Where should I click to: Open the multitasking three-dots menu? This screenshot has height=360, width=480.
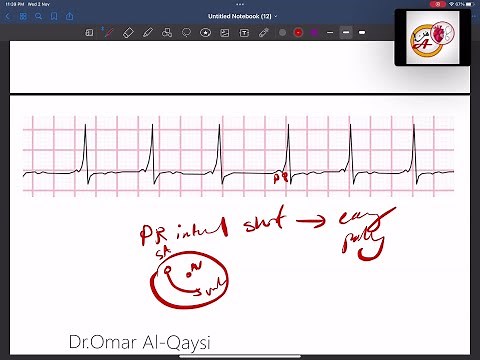tap(240, 4)
